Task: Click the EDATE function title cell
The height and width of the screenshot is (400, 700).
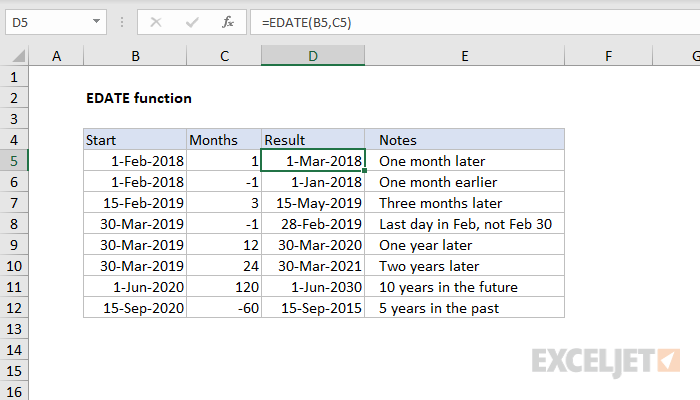Action: click(139, 98)
